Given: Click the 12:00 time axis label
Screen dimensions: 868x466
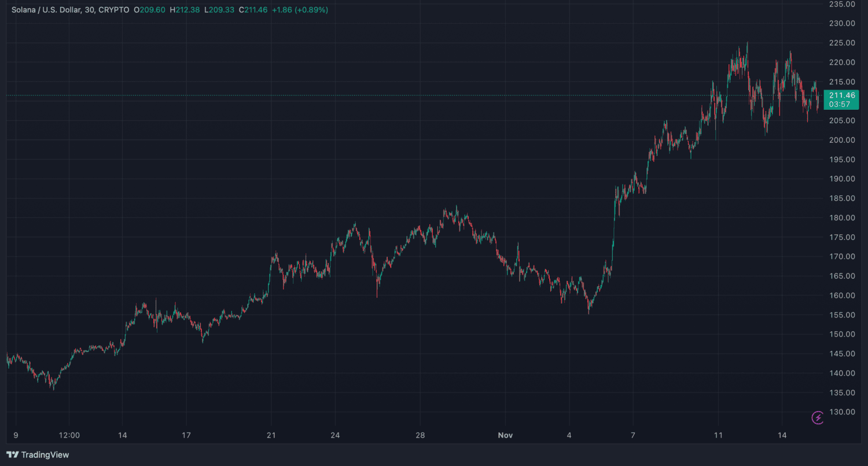Looking at the screenshot, I should coord(69,435).
